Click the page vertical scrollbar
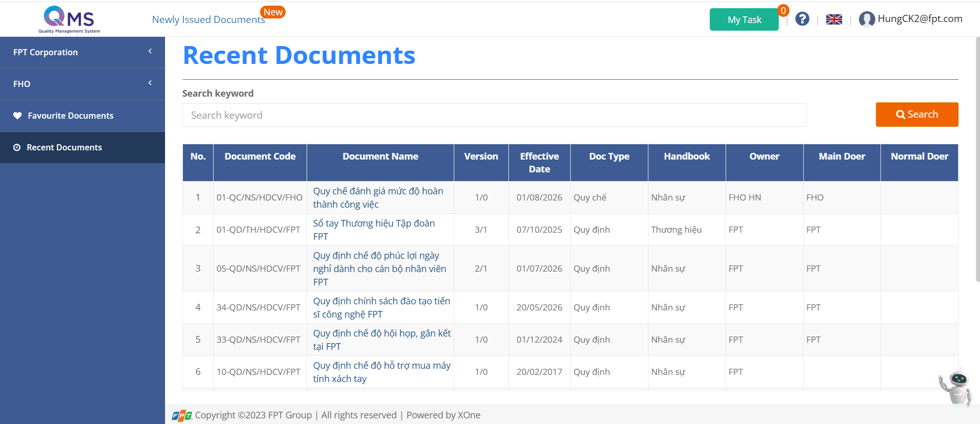980x424 pixels. pyautogui.click(x=977, y=159)
